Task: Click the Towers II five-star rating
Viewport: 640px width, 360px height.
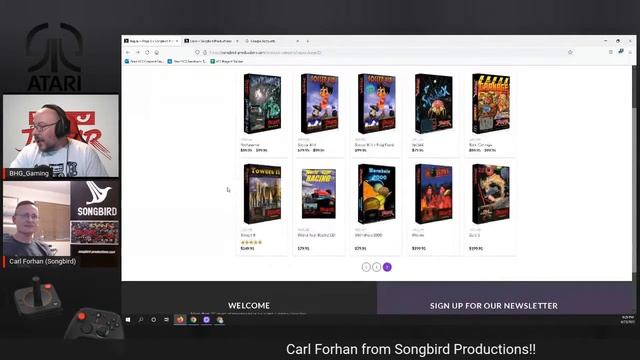Action: tap(251, 242)
